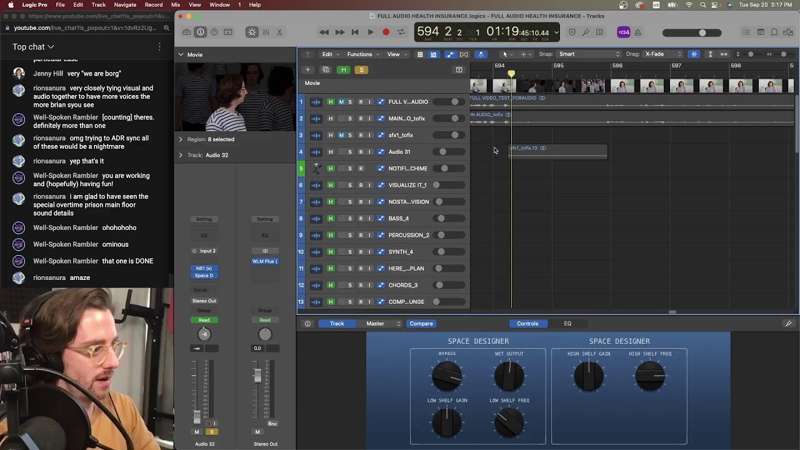Add a new track with plus button
Viewport: 800px width, 450px height.
[x=308, y=70]
